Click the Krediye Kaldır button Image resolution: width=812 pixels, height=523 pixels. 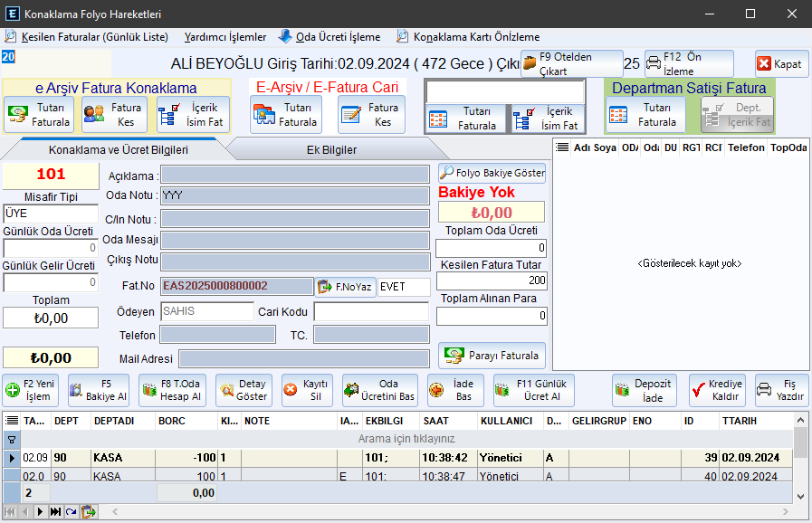(717, 390)
